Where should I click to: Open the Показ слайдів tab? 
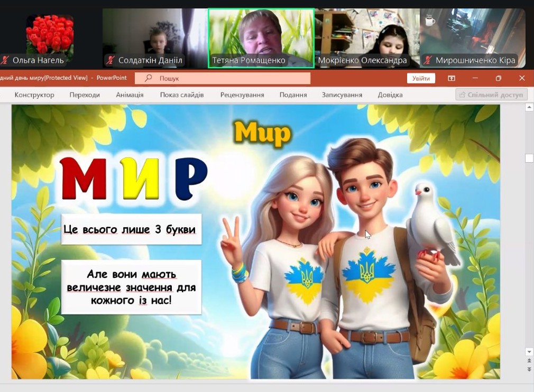tap(182, 95)
